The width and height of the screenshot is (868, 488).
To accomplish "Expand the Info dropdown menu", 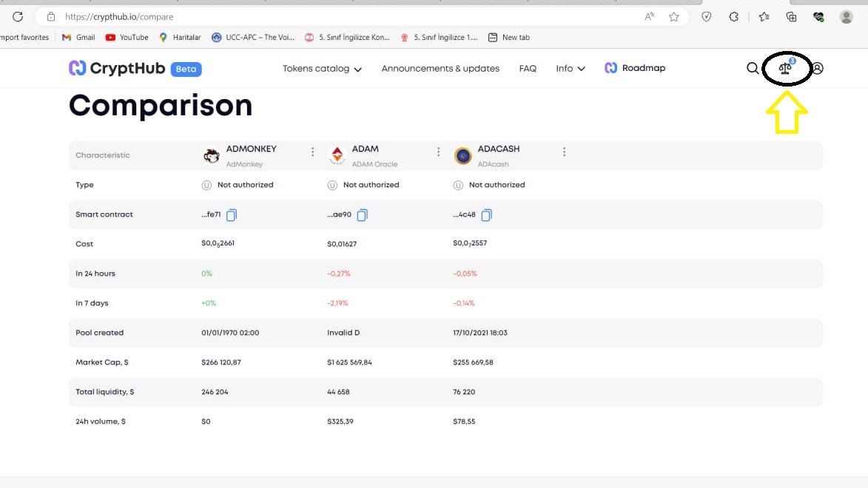I will click(x=571, y=69).
